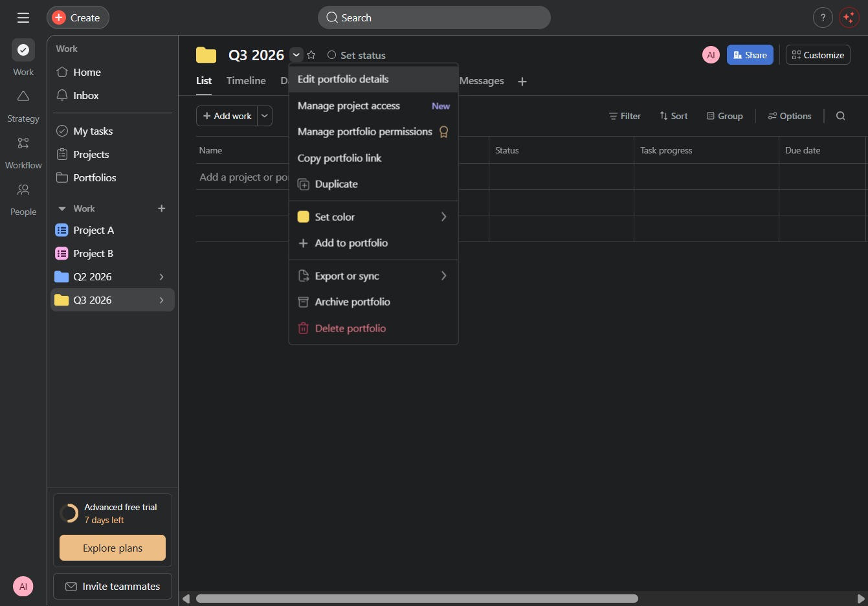Open Project A in sidebar
This screenshot has height=606, width=868.
pyautogui.click(x=113, y=230)
